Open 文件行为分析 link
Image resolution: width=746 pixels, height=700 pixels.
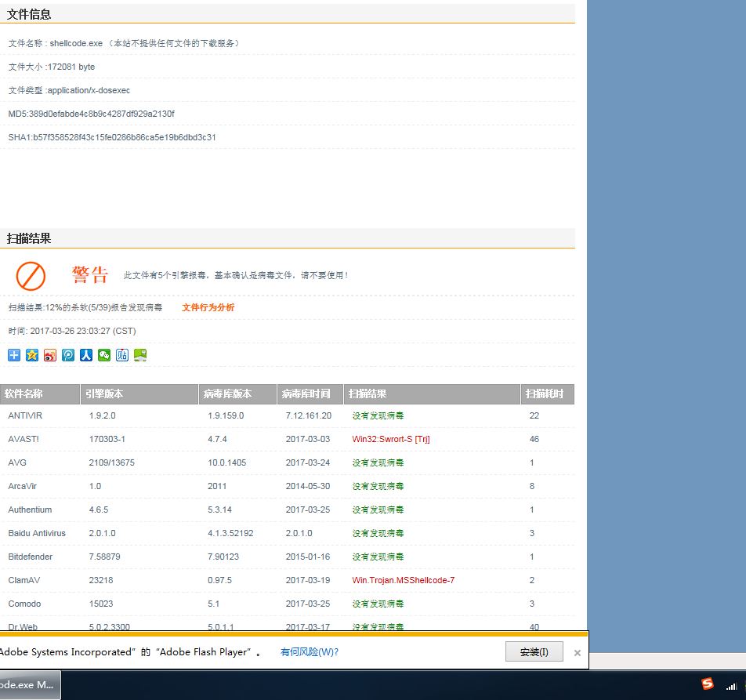click(x=208, y=307)
